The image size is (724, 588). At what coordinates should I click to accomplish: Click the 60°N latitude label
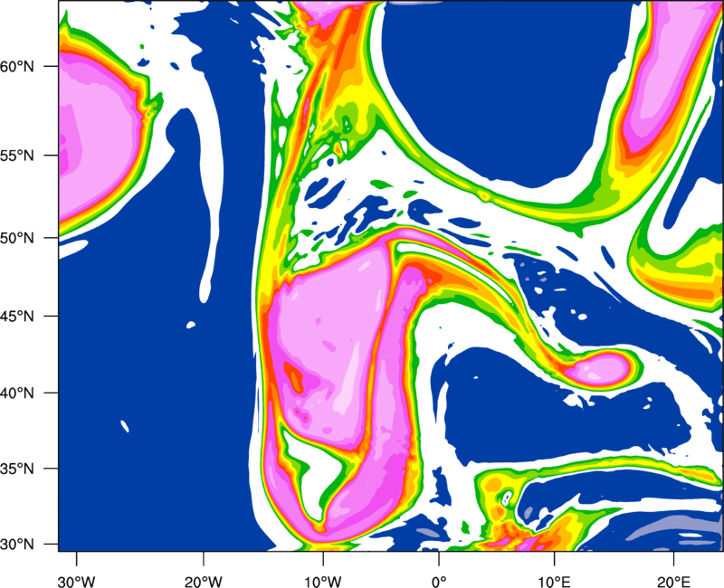point(17,66)
